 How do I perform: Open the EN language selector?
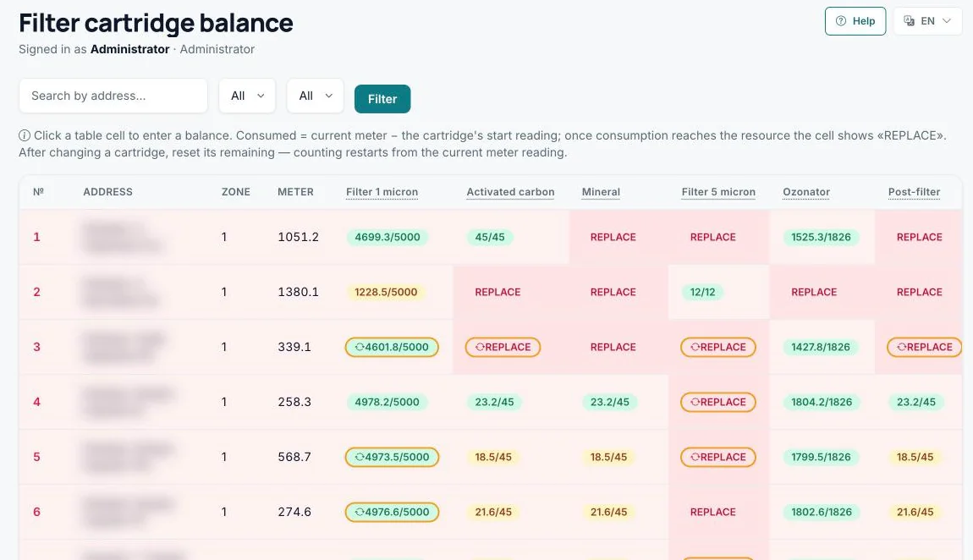pos(927,21)
